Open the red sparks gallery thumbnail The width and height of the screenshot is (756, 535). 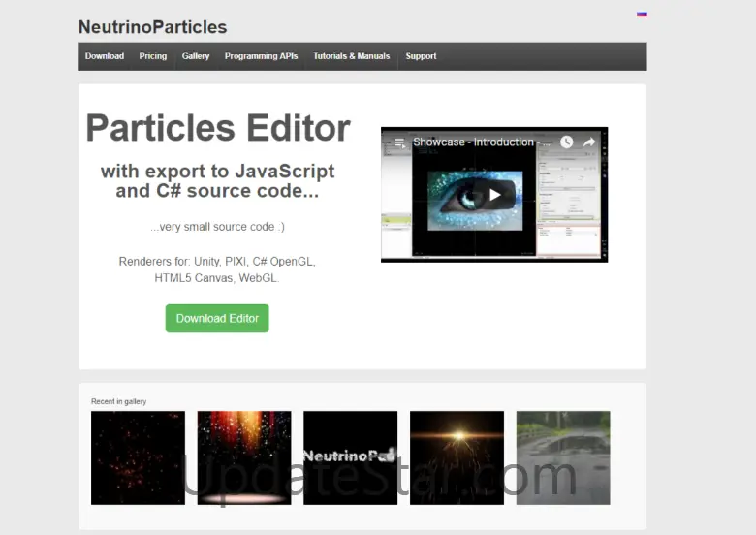click(138, 457)
